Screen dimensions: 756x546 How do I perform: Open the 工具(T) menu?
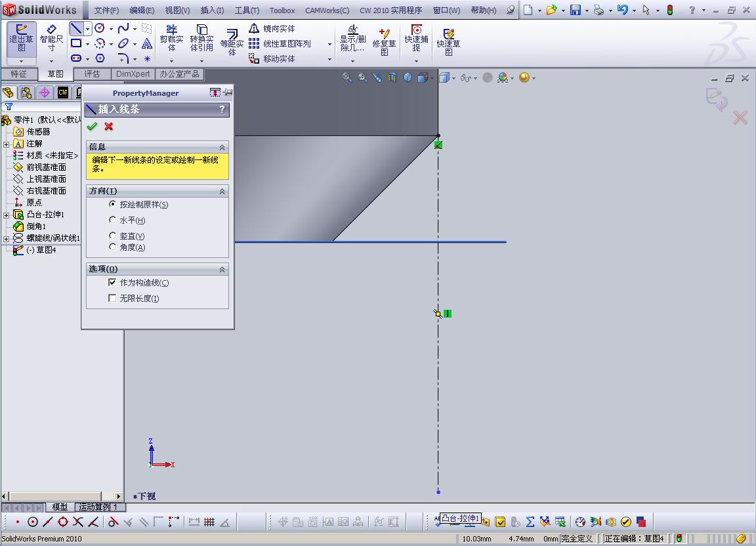point(247,10)
